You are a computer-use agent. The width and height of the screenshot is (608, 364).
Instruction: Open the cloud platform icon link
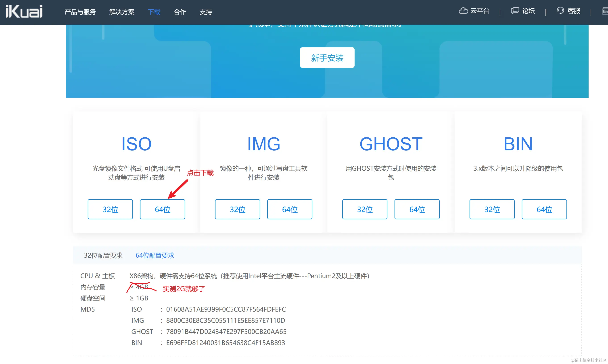[463, 11]
